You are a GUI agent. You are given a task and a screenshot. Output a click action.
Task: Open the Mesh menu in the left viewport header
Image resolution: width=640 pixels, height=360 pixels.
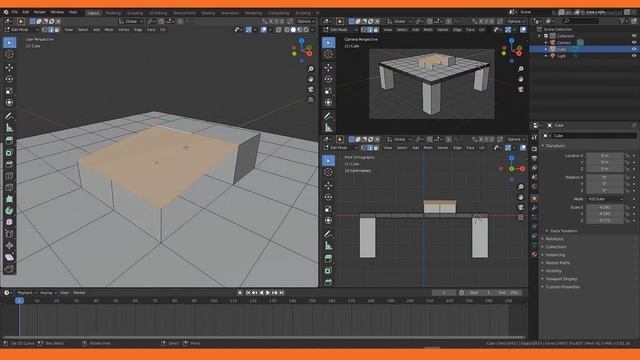click(109, 30)
